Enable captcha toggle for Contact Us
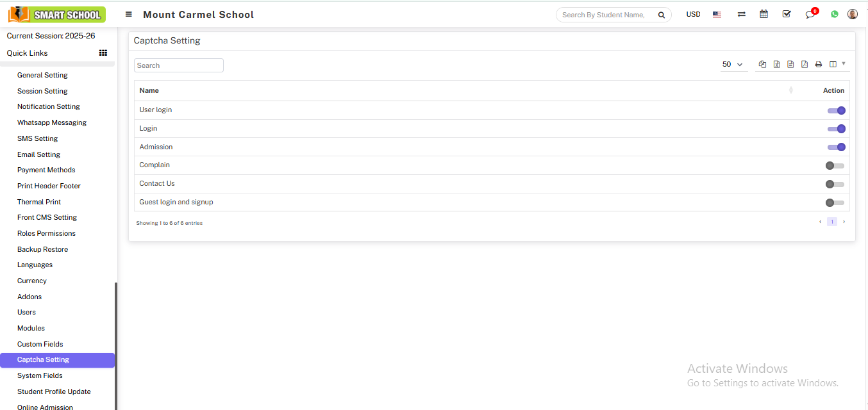This screenshot has height=410, width=868. point(835,184)
